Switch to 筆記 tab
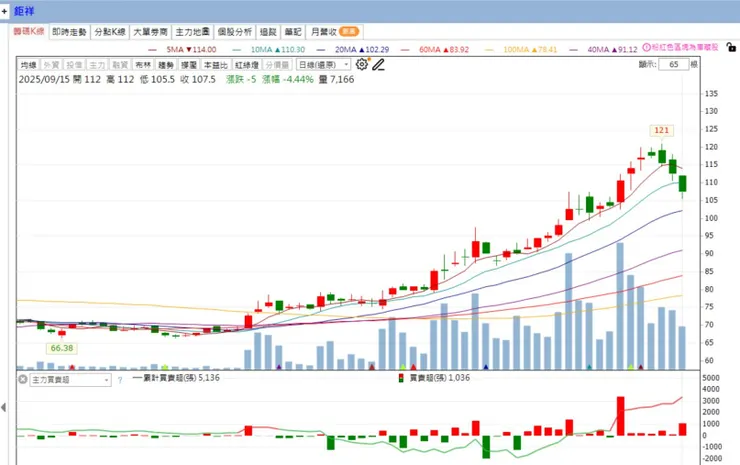 tap(293, 32)
